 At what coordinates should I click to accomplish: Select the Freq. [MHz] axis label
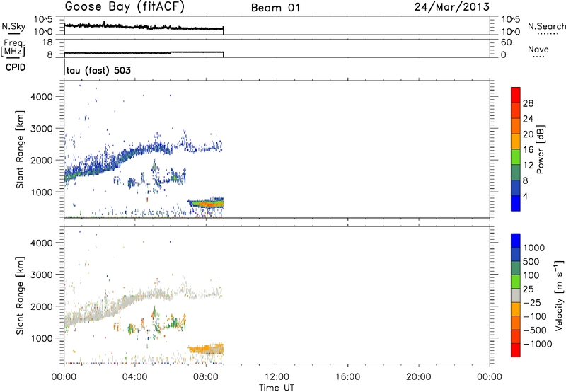[x=13, y=48]
